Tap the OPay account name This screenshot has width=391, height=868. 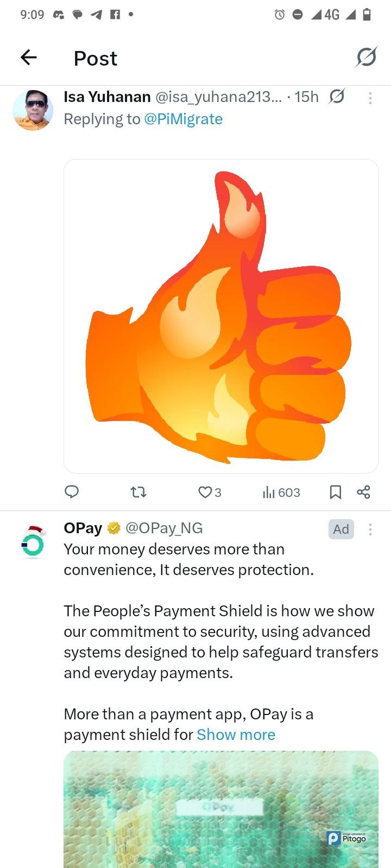83,528
